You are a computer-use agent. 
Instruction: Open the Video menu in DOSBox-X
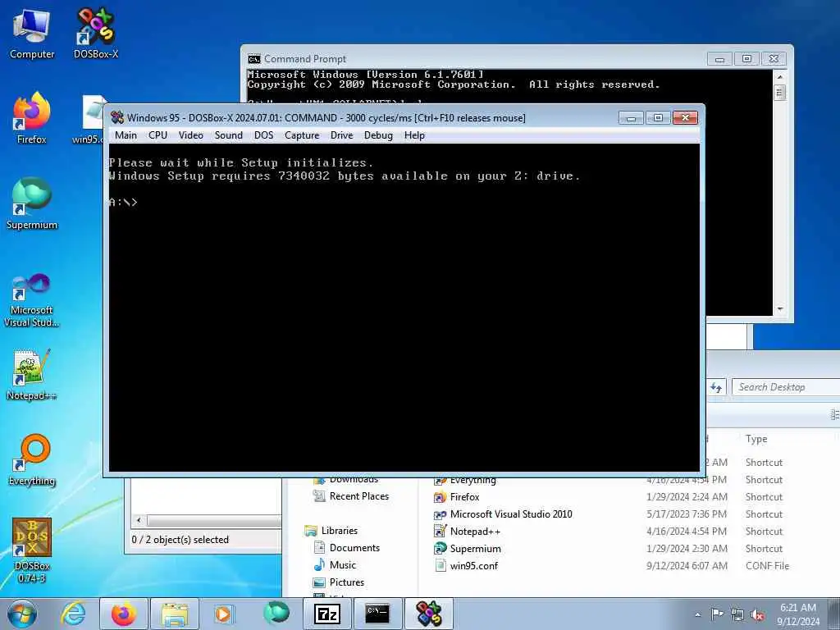point(190,135)
